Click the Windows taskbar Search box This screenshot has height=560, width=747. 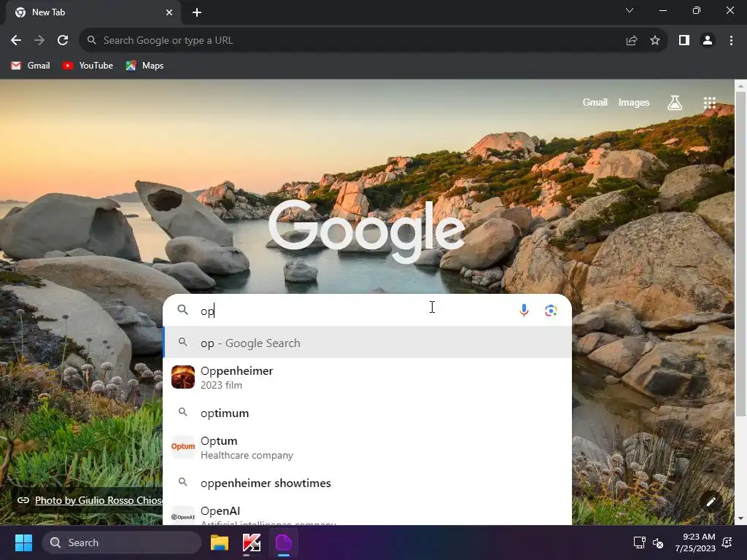[122, 542]
